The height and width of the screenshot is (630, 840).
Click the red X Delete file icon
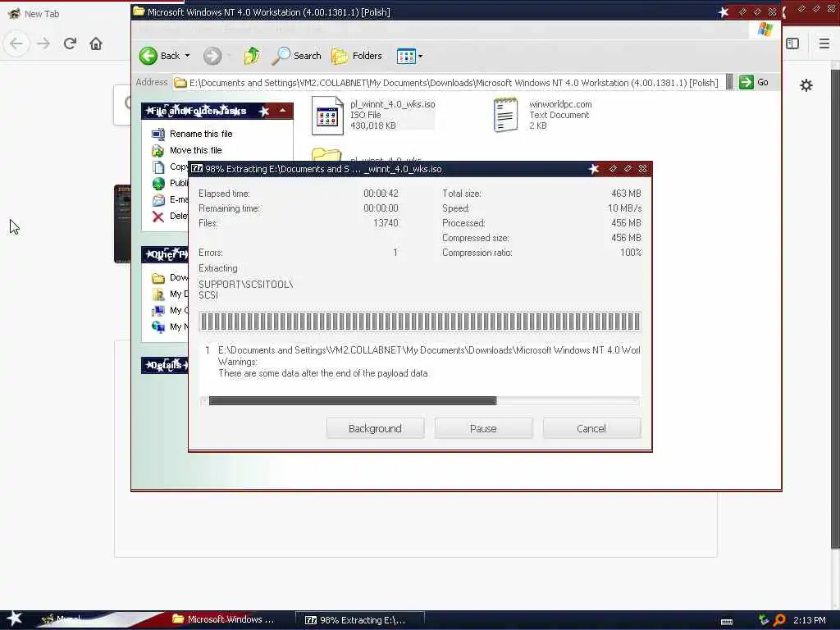[x=158, y=217]
